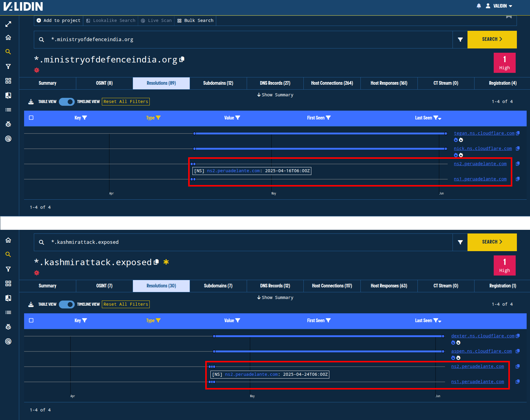The height and width of the screenshot is (420, 530).
Task: Expand Show Summary in ministryofdefenceindia panel
Action: [x=275, y=95]
